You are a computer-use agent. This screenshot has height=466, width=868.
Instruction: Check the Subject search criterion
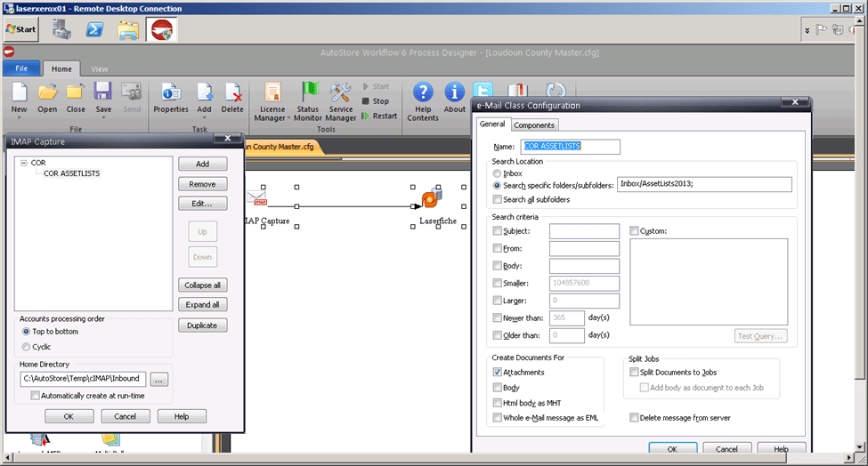click(497, 231)
